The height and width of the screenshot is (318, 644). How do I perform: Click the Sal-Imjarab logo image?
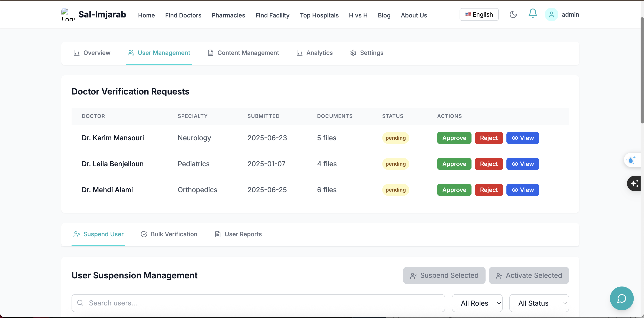(x=68, y=14)
